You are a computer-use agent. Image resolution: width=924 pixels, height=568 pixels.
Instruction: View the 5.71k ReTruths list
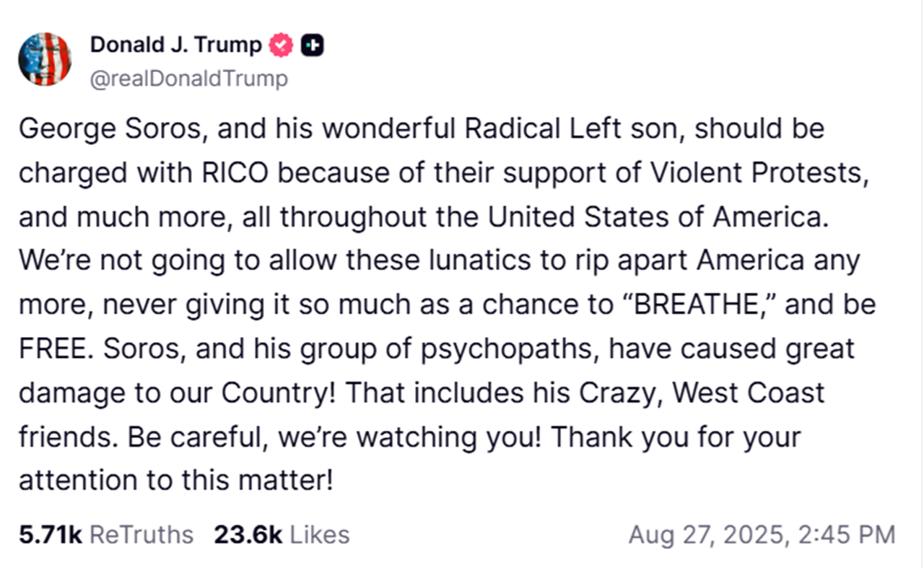tap(106, 535)
